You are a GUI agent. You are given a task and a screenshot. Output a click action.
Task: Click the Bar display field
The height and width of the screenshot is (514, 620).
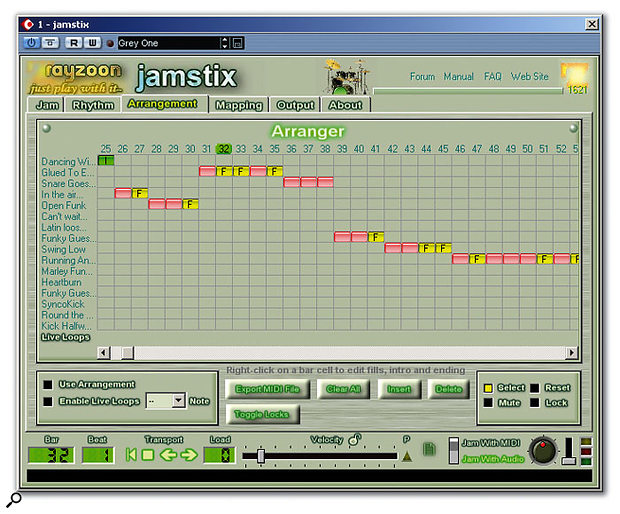[51, 455]
